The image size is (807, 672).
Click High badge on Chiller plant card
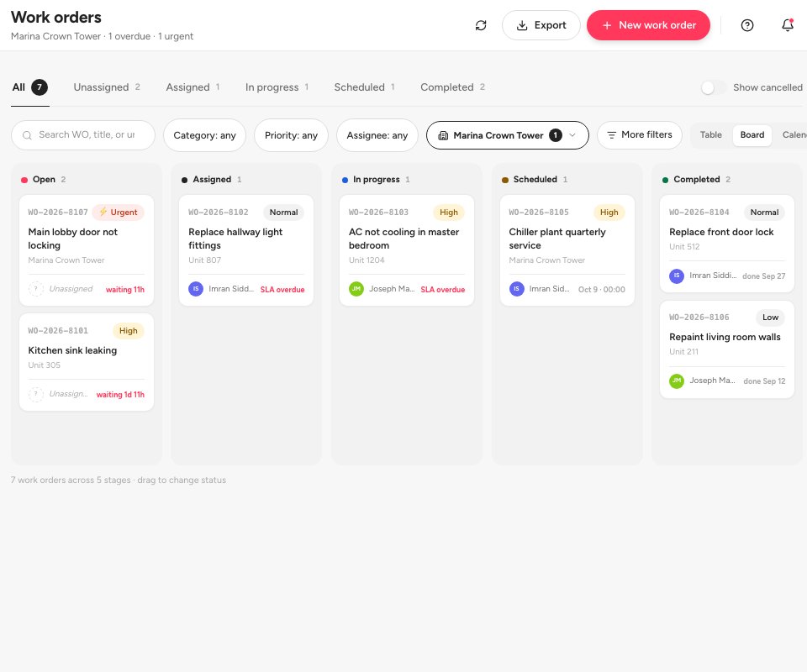click(609, 213)
